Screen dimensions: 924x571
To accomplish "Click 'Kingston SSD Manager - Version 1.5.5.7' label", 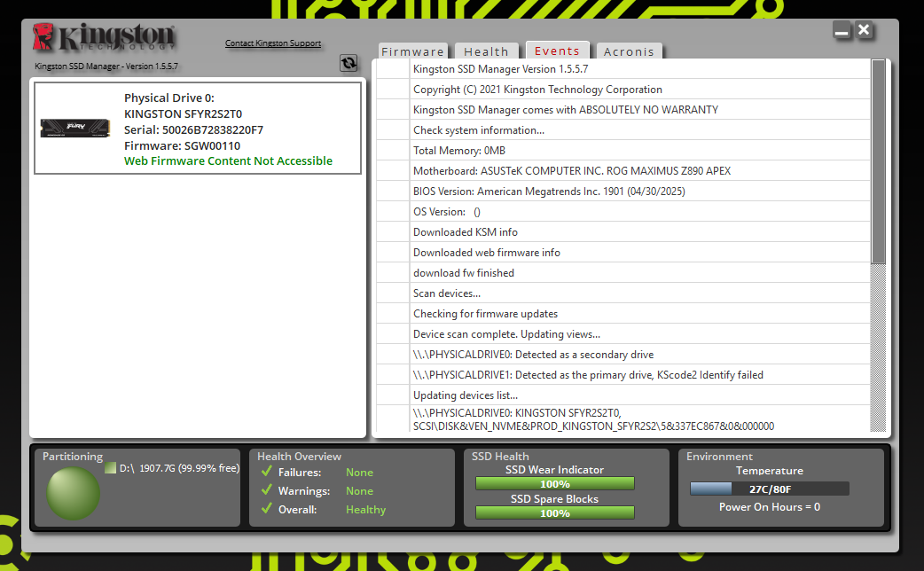I will (106, 66).
